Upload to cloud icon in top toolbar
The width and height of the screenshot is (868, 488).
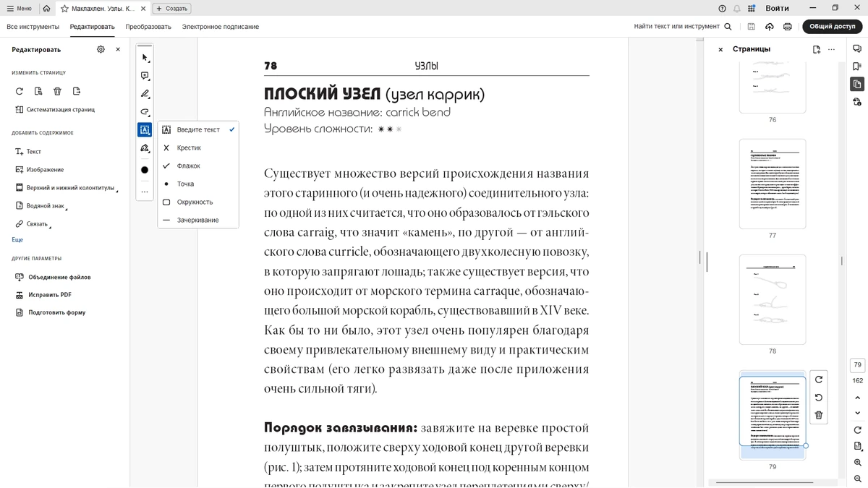(769, 27)
